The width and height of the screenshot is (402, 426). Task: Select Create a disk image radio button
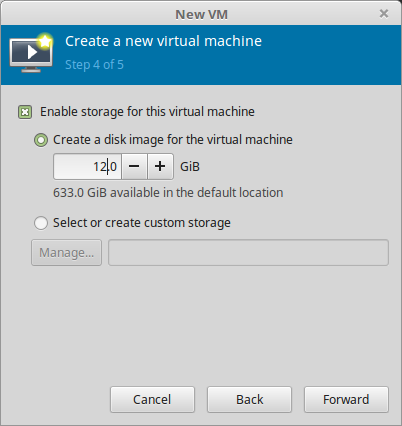41,140
